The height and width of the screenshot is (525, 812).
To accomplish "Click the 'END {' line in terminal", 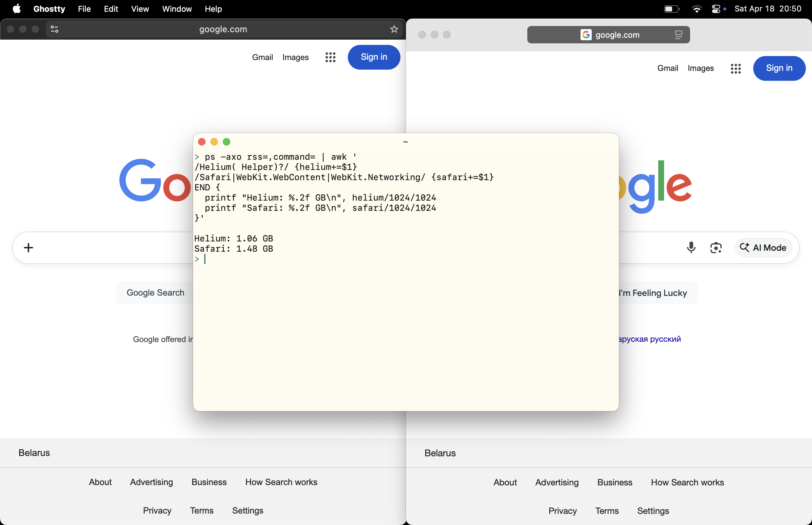I will tap(207, 187).
